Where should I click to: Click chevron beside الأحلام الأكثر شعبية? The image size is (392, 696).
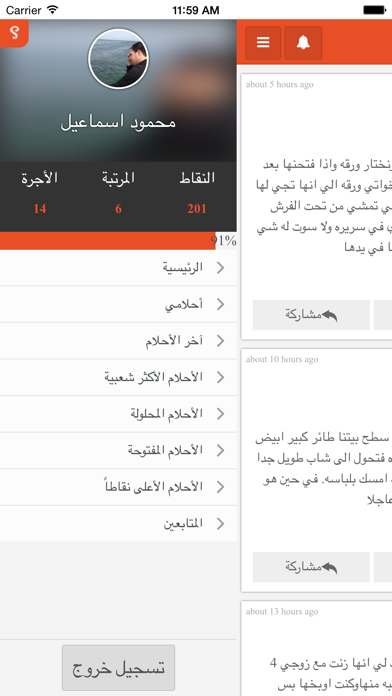[220, 377]
